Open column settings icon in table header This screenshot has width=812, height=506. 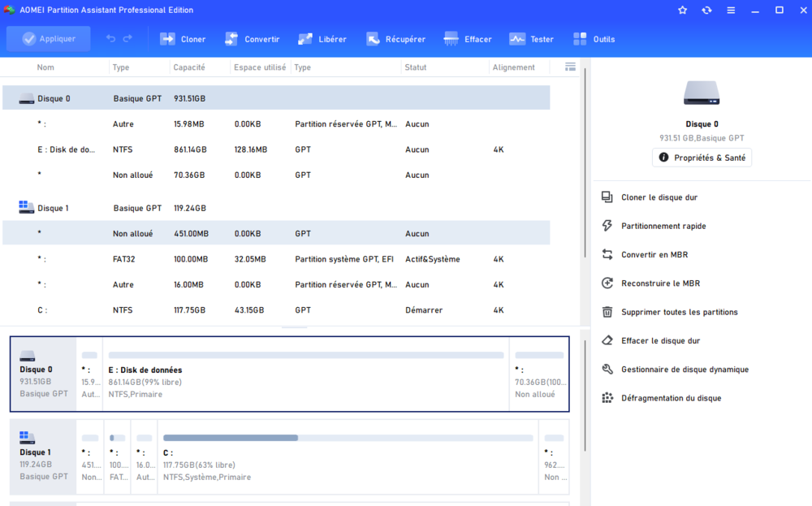point(570,67)
